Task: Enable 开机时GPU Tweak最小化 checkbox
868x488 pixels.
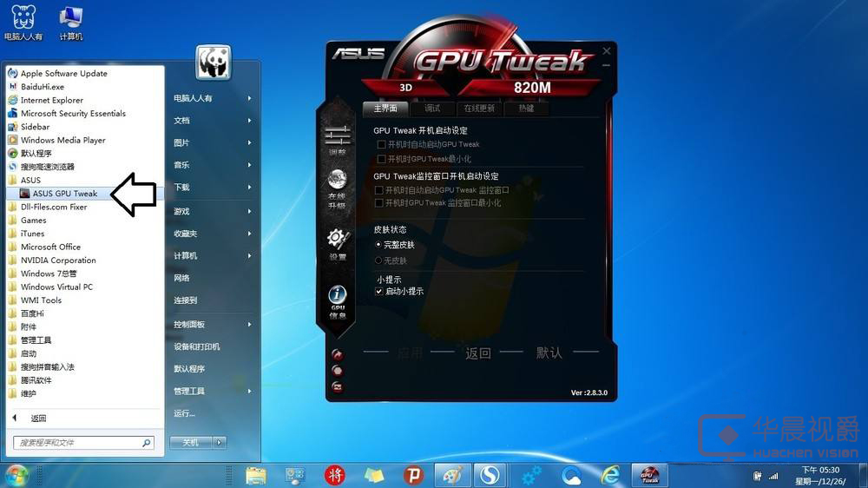Action: click(x=381, y=159)
